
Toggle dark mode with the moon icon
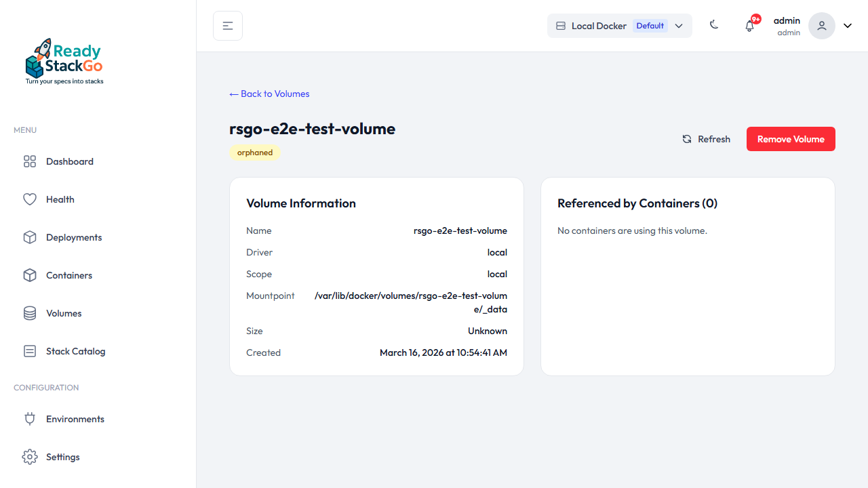[x=714, y=24]
